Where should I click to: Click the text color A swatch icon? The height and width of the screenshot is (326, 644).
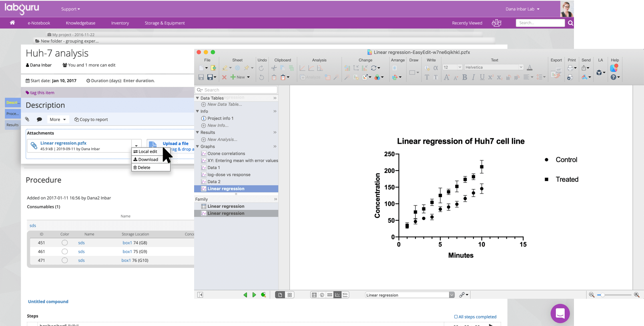click(530, 68)
